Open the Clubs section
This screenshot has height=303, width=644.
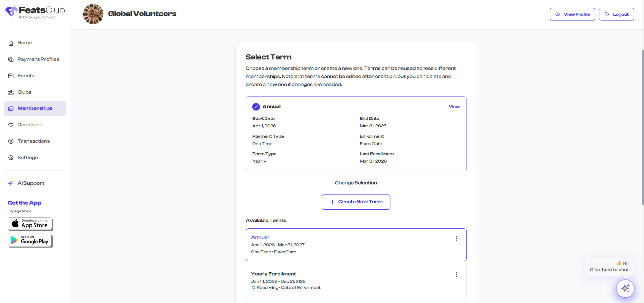35,92
